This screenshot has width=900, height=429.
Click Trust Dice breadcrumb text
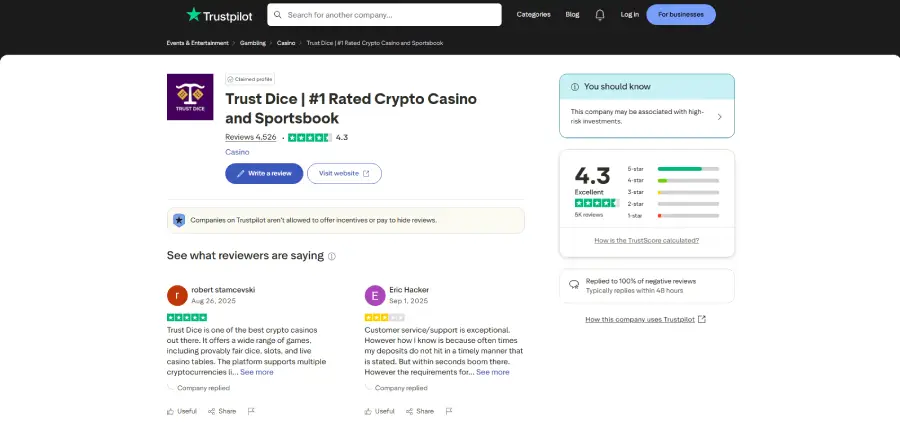click(x=375, y=43)
